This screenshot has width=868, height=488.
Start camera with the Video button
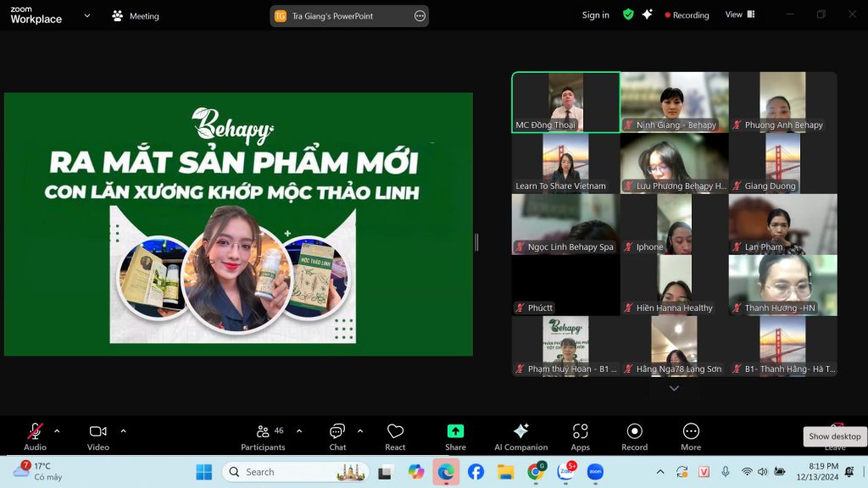click(x=98, y=436)
